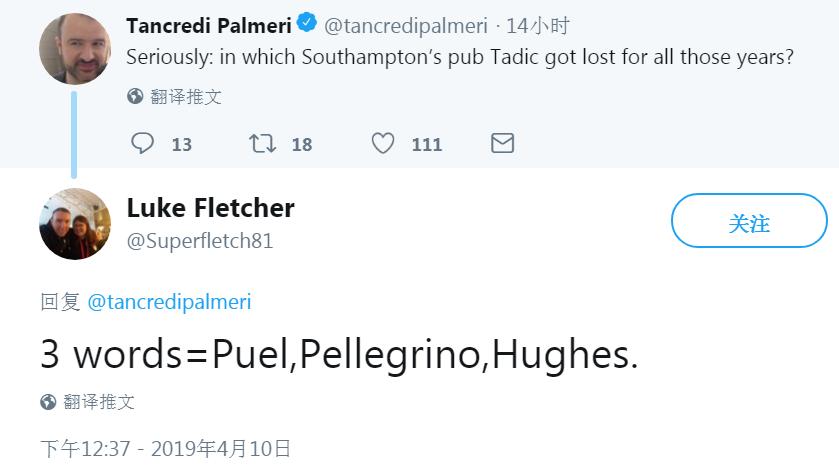Image resolution: width=839 pixels, height=470 pixels.
Task: Click the reply icon on Tancredi's tweet
Action: 143,144
